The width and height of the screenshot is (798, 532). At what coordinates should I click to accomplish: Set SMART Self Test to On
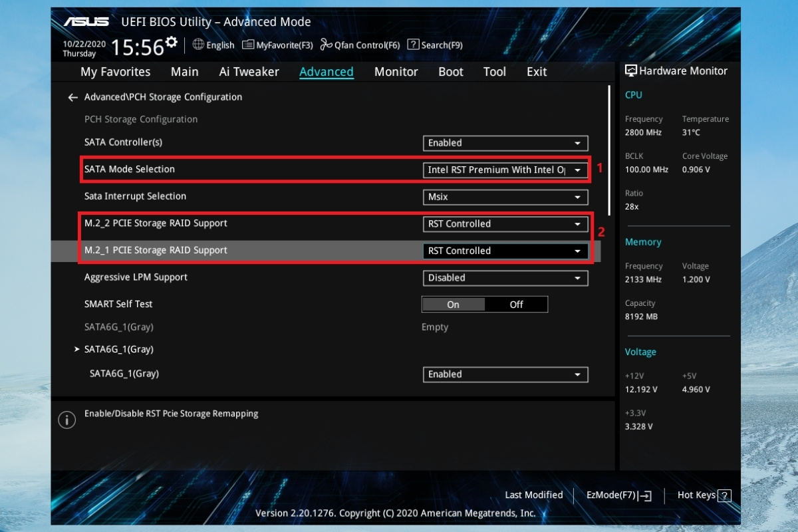pyautogui.click(x=453, y=305)
